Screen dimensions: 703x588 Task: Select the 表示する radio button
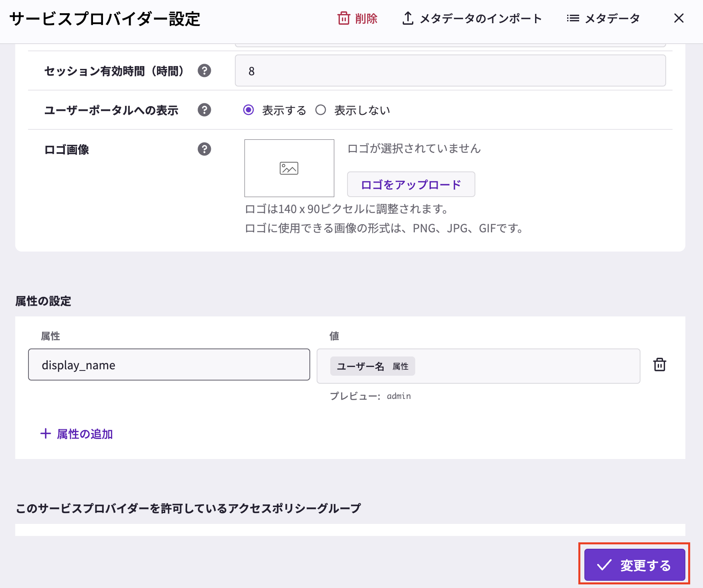tap(248, 110)
